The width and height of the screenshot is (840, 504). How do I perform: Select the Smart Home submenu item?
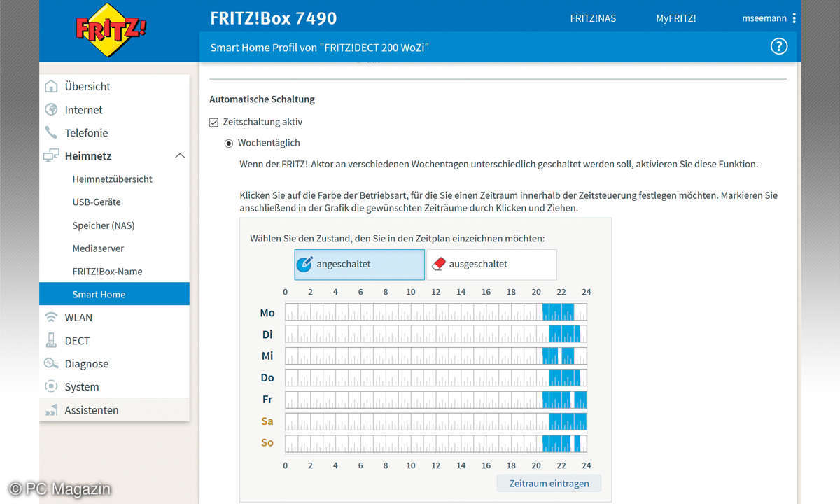(x=114, y=294)
